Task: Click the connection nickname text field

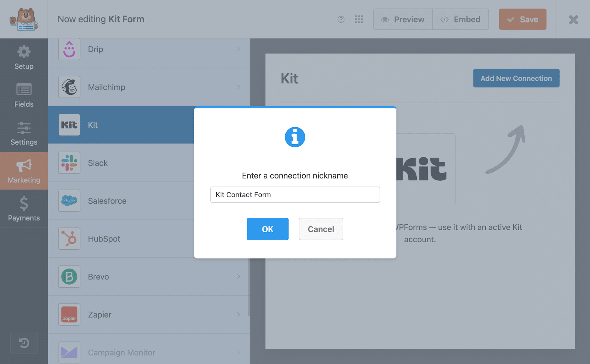Action: point(295,195)
